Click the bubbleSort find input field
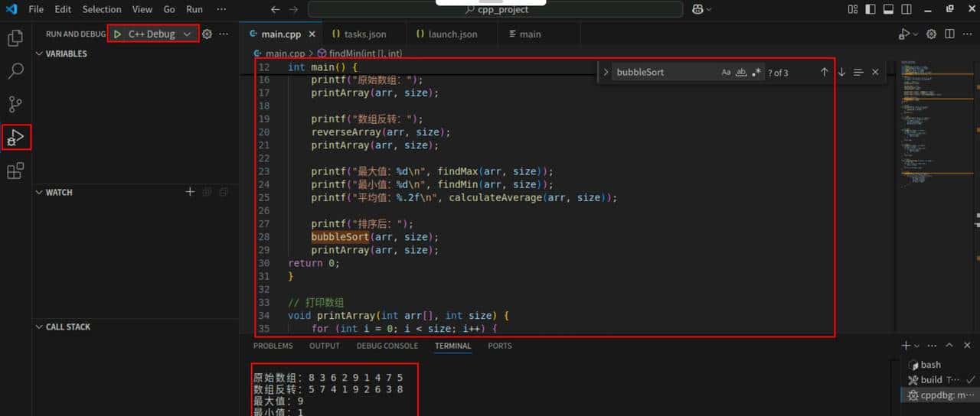The width and height of the screenshot is (980, 416). (662, 72)
